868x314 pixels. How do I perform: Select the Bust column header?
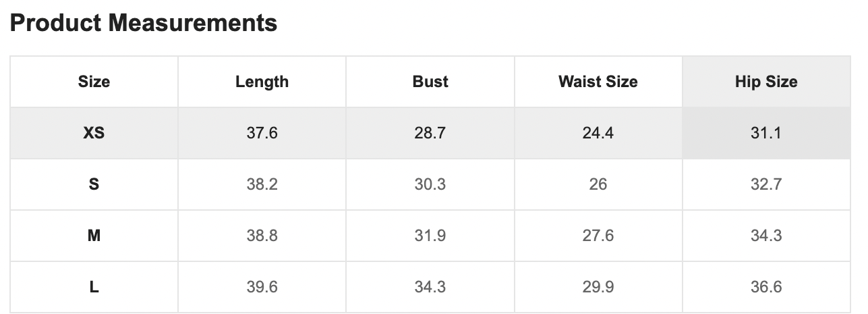[430, 82]
